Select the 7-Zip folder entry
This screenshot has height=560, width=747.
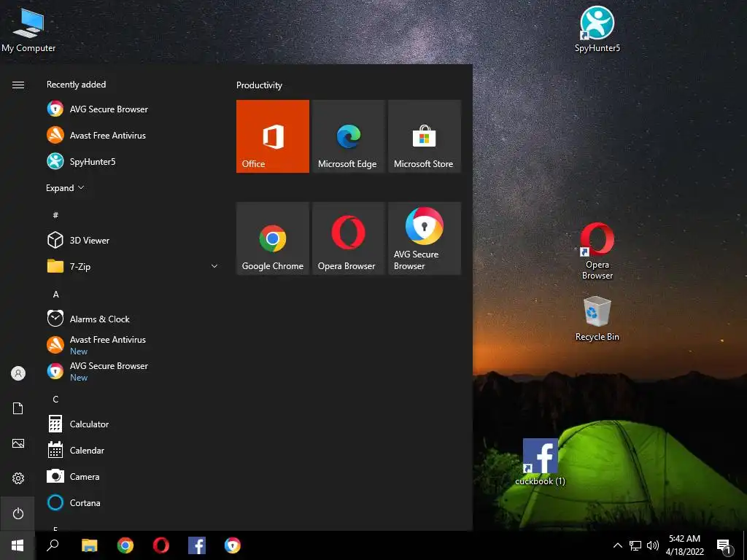click(x=133, y=266)
